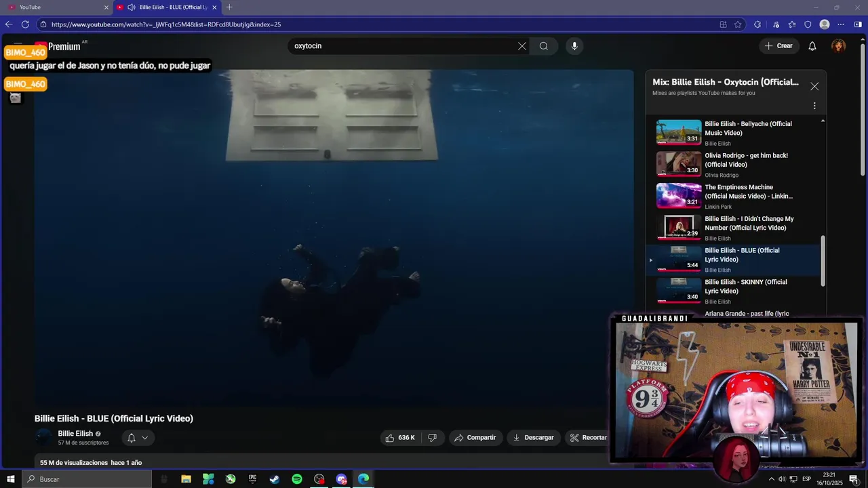Open browser settings and more menu
868x488 pixels.
tap(841, 24)
